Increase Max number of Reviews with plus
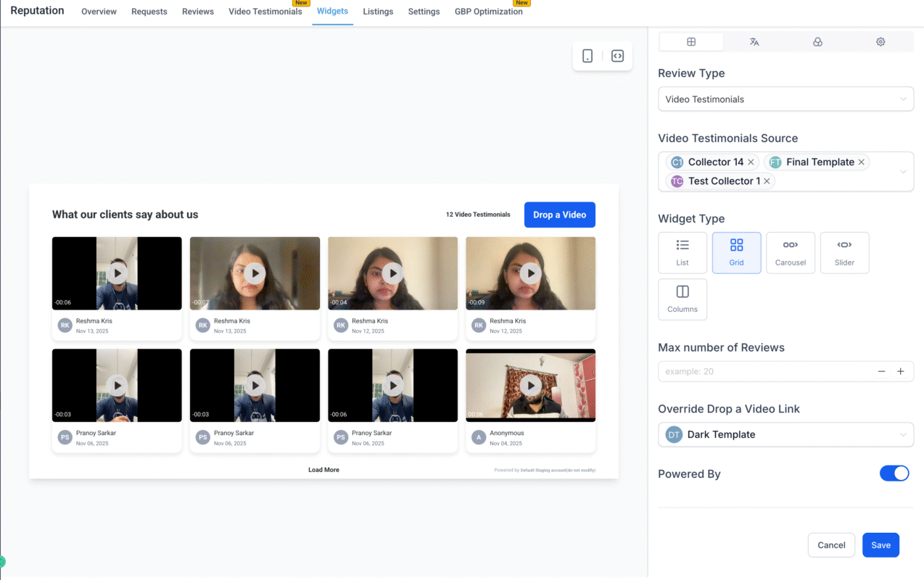Screen dimensions: 924x580 tap(900, 370)
